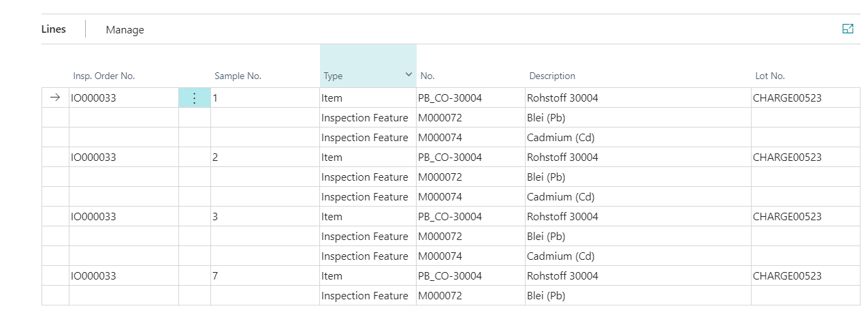Screen dimensions: 868x315
Task: Click Sample No. cell with value 7
Action: tap(265, 276)
